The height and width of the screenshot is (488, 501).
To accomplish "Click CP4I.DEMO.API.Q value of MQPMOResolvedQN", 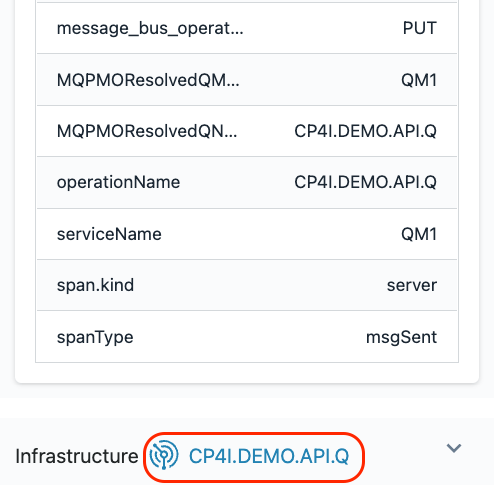I will pos(365,131).
